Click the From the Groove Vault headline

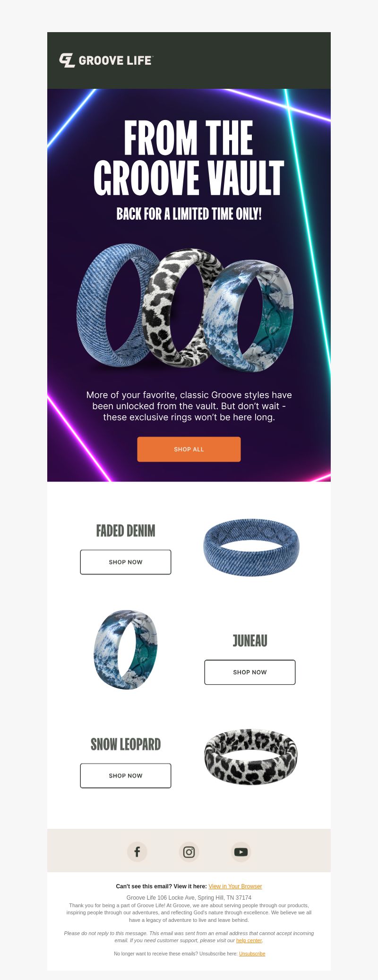(x=189, y=157)
